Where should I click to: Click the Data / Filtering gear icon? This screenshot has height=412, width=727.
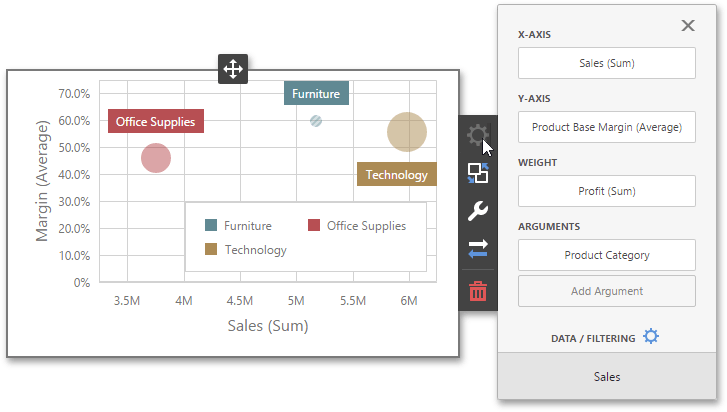coord(651,337)
